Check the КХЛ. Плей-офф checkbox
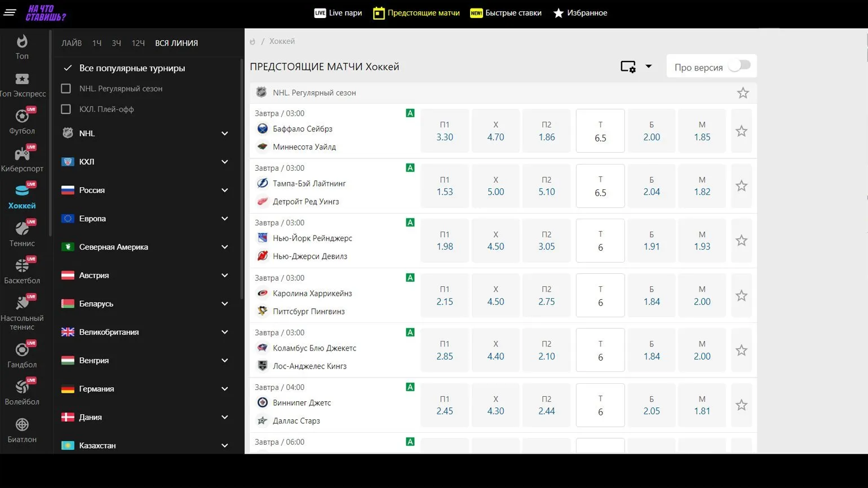This screenshot has height=488, width=868. (66, 109)
